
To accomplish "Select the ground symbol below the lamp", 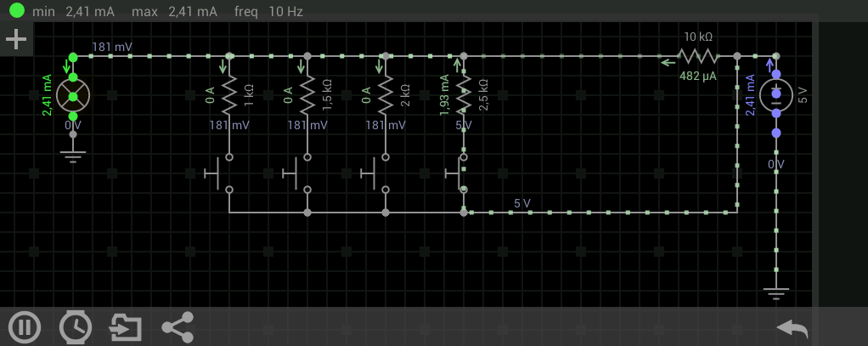I will point(73,156).
